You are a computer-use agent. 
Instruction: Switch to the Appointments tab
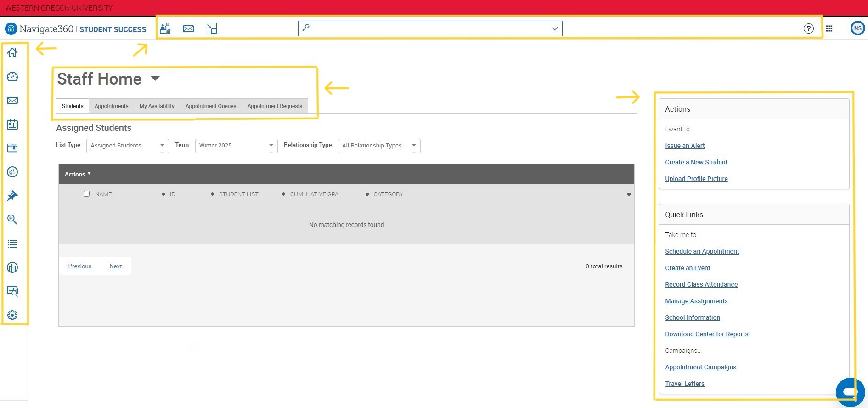(x=111, y=106)
